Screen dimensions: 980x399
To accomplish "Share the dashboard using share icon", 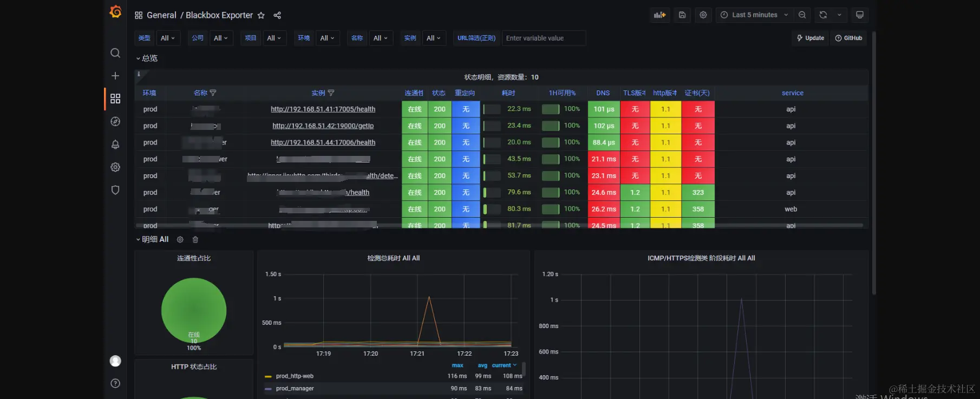I will [x=277, y=15].
